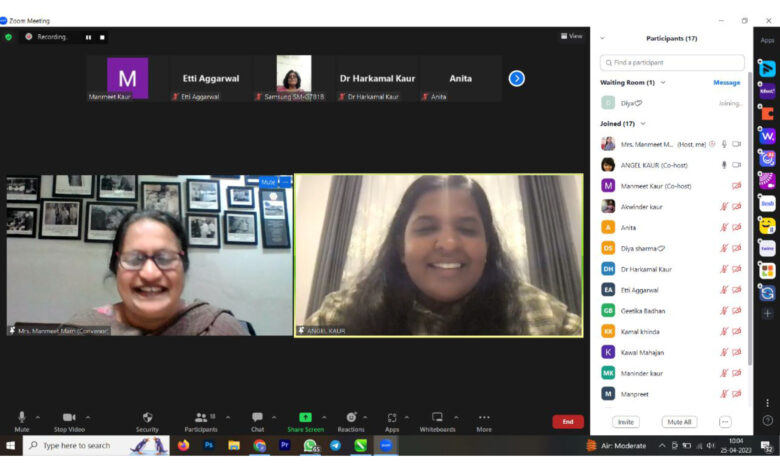Click the Message link for waiting room
The image size is (780, 470).
[726, 82]
